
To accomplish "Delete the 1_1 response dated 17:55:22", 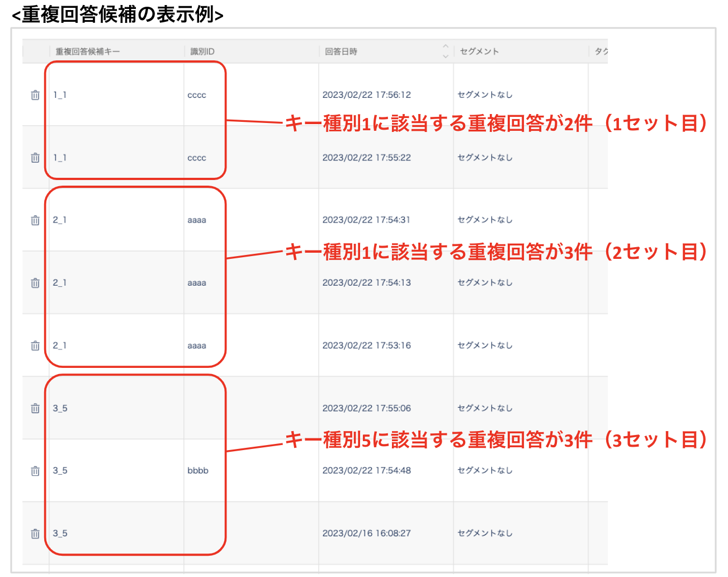I will (35, 158).
